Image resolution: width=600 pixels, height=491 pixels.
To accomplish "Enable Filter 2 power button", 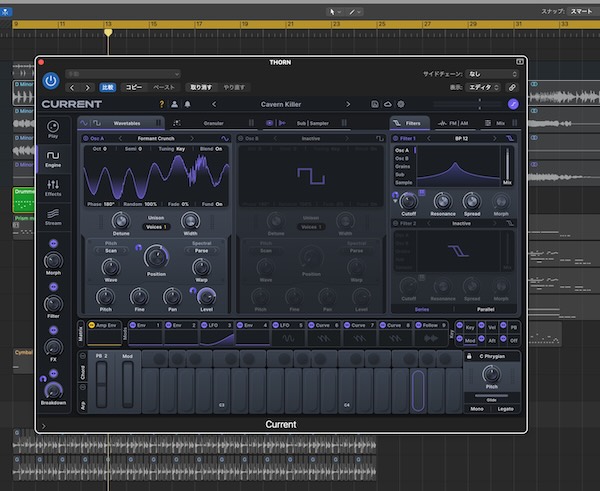I will coord(396,223).
